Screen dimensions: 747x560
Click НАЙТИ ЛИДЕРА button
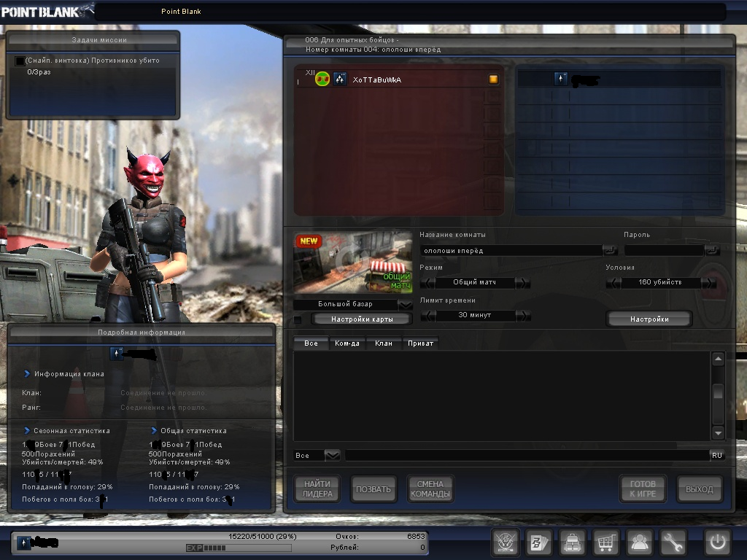click(317, 489)
